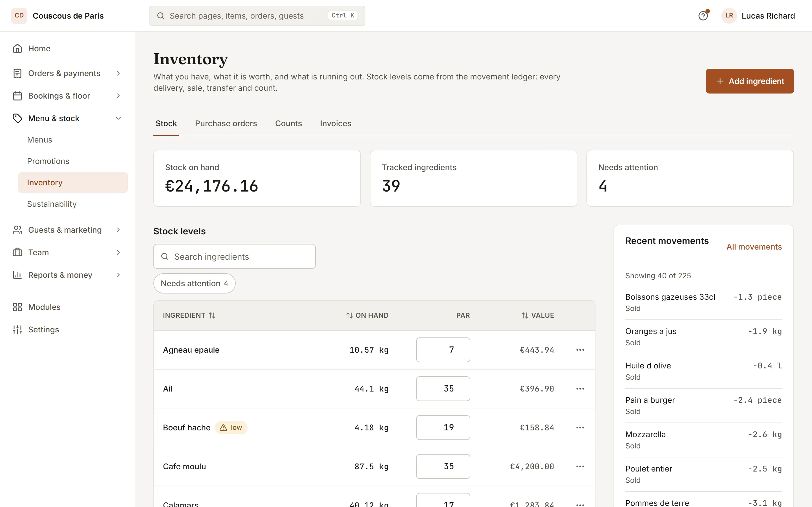The height and width of the screenshot is (507, 812).
Task: Open more actions for Agneau epaule
Action: 580,350
